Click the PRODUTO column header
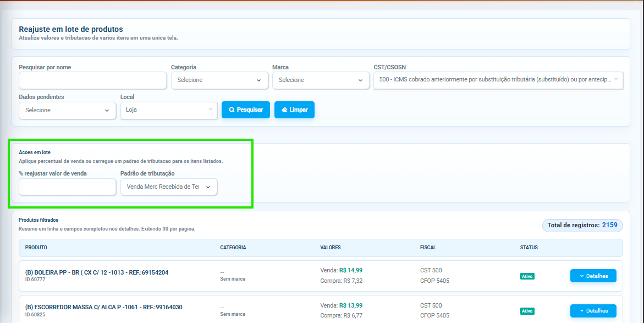 [36, 248]
